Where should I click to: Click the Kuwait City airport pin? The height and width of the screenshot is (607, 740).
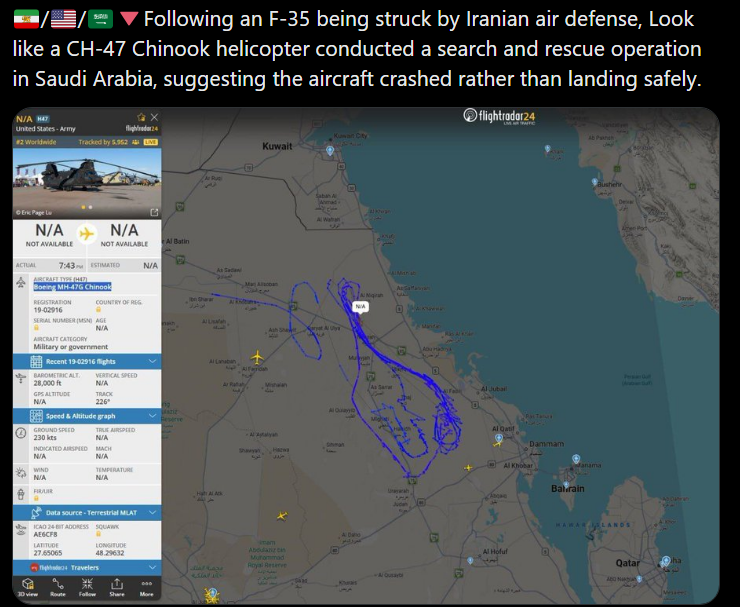[x=330, y=151]
